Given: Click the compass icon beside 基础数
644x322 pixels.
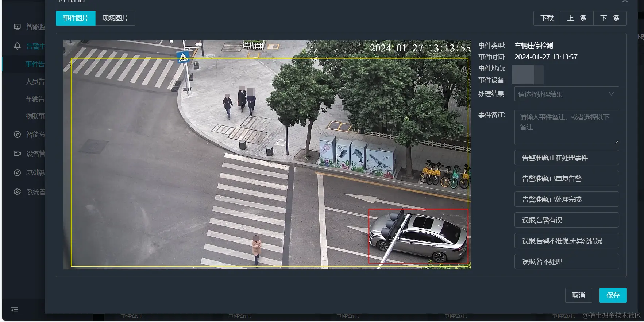Looking at the screenshot, I should (x=17, y=172).
